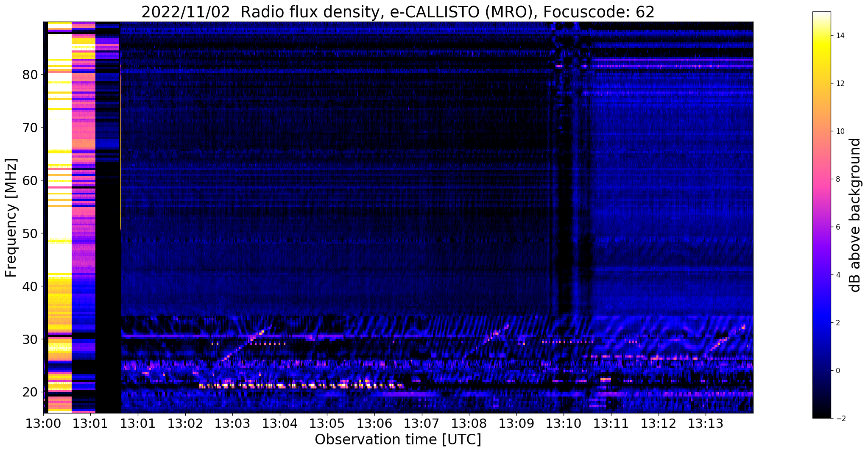Click the 13:06 time tick label

[x=374, y=424]
